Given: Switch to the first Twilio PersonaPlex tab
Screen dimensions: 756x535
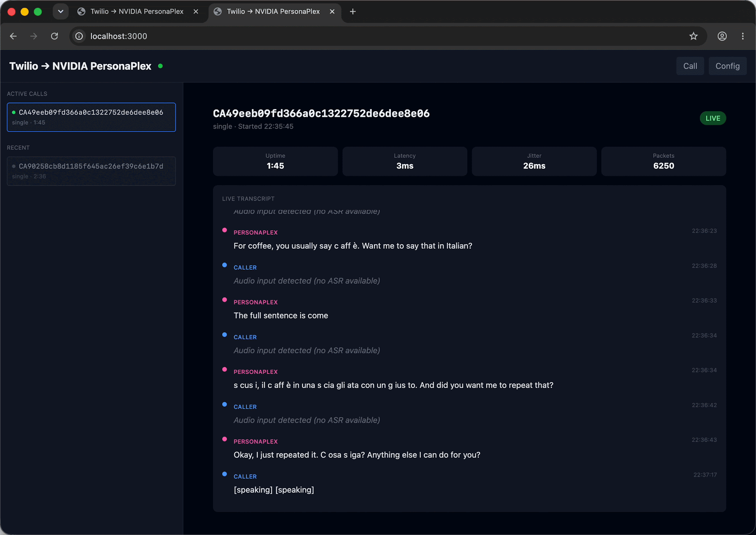Looking at the screenshot, I should (x=137, y=11).
